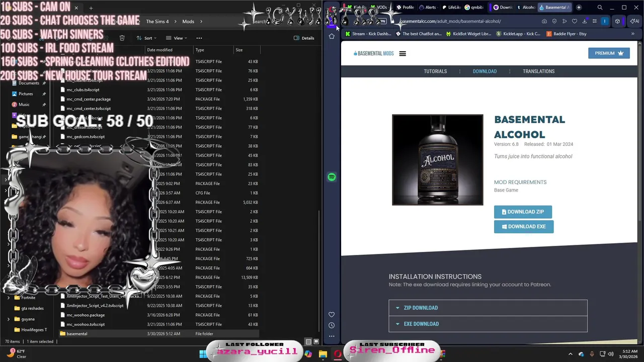
Task: Open Pictures in Explorer quick access
Action: (x=26, y=94)
